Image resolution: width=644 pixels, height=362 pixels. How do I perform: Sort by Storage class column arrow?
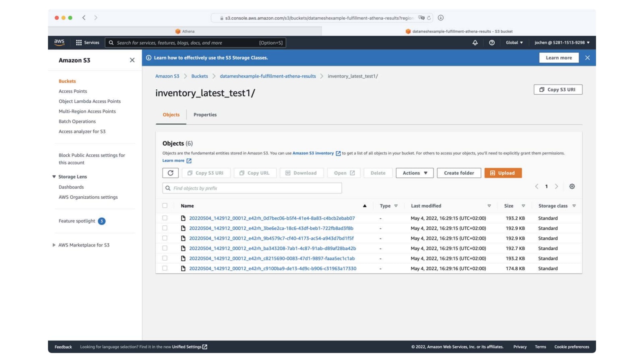574,206
